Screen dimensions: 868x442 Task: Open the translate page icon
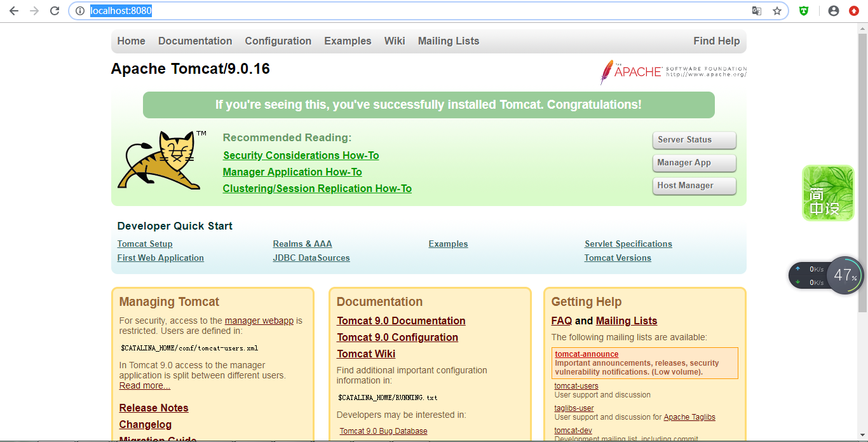tap(757, 11)
